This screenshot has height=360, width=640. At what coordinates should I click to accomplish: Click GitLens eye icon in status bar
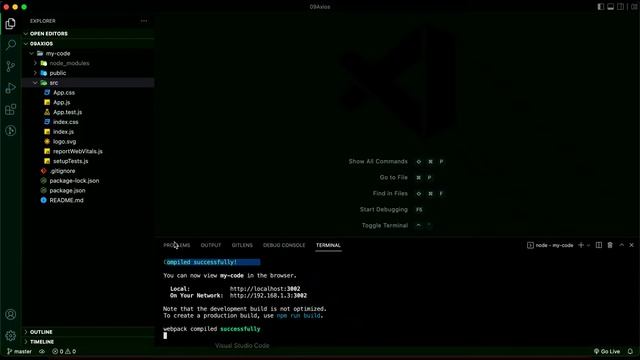click(42, 351)
